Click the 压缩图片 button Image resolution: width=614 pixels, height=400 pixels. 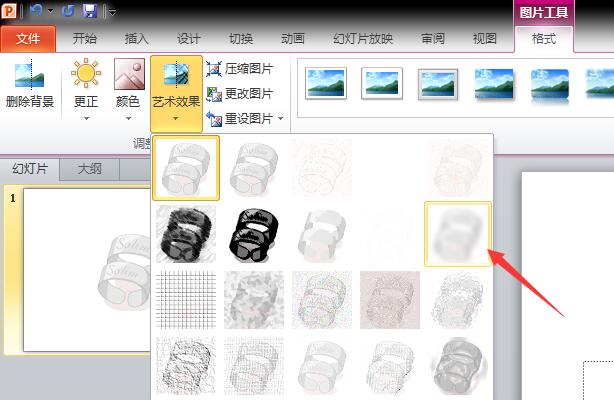240,69
